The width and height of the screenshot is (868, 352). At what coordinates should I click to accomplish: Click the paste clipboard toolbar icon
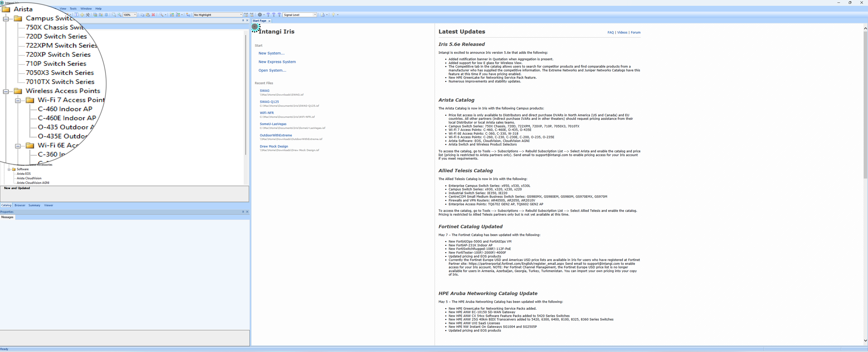148,15
